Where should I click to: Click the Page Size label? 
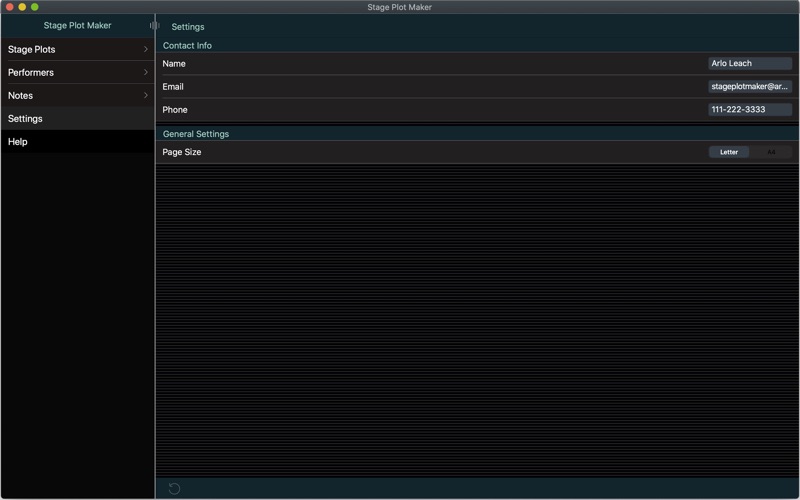(x=182, y=152)
